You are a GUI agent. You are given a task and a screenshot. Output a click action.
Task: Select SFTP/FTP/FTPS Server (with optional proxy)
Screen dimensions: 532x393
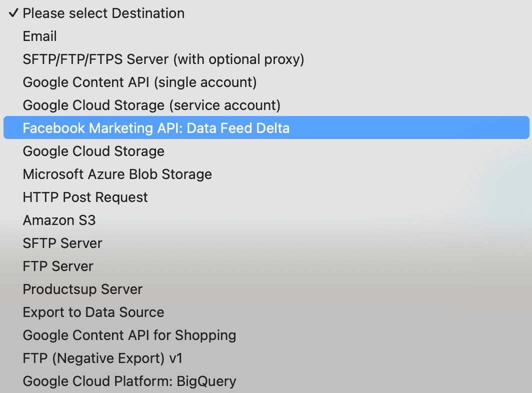(266, 59)
